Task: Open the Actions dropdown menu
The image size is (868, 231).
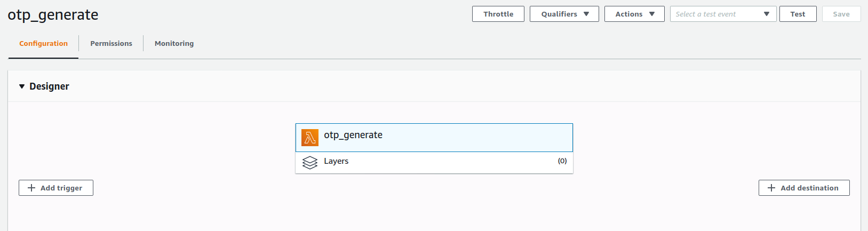Action: point(634,14)
